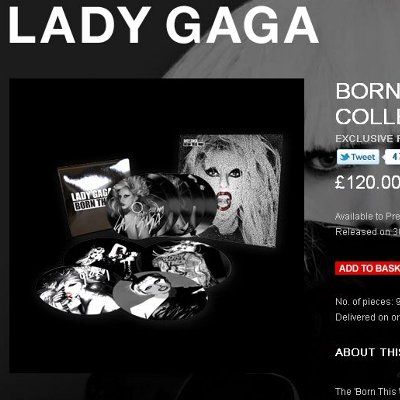Select the picture disc with hoop earring portrait
This screenshot has height=400, width=400.
pos(140,206)
